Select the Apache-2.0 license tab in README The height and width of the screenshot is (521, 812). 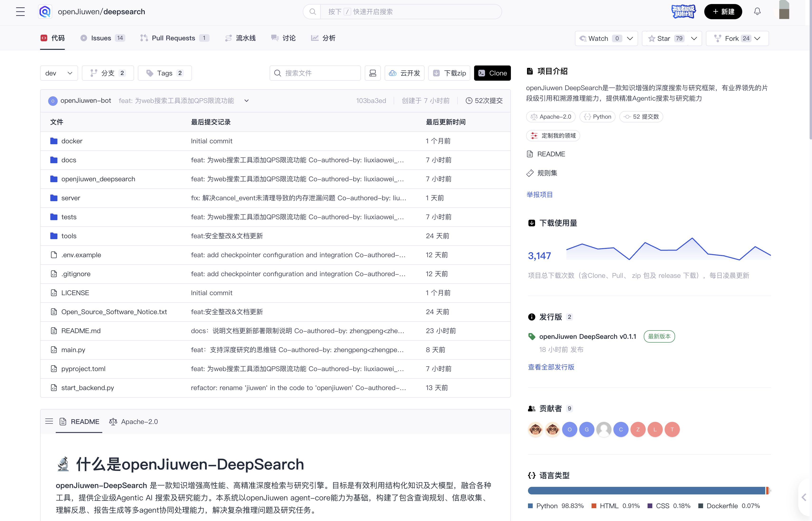pos(134,422)
